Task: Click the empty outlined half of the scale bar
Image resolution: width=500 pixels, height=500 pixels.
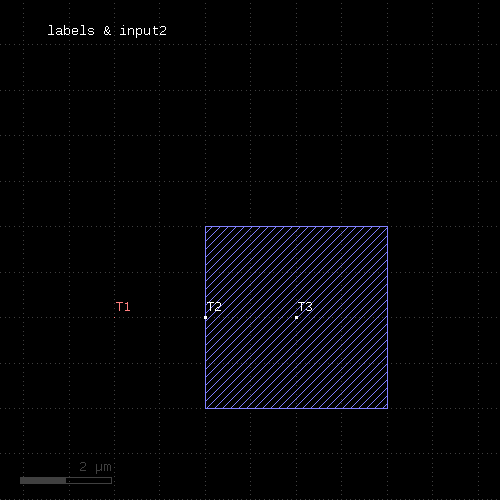Action: [x=89, y=480]
